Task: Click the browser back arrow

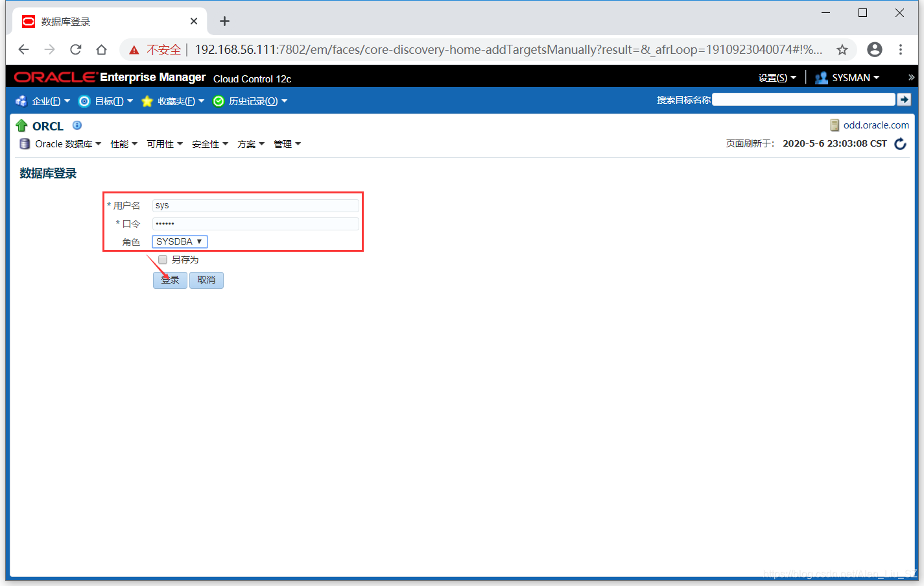Action: point(24,49)
